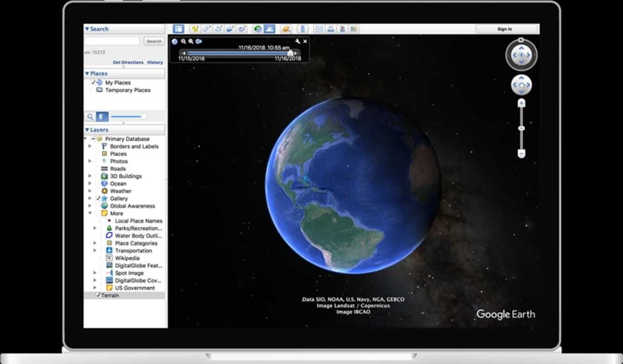
Task: Uncheck the Terrain layer checkbox
Action: 98,295
